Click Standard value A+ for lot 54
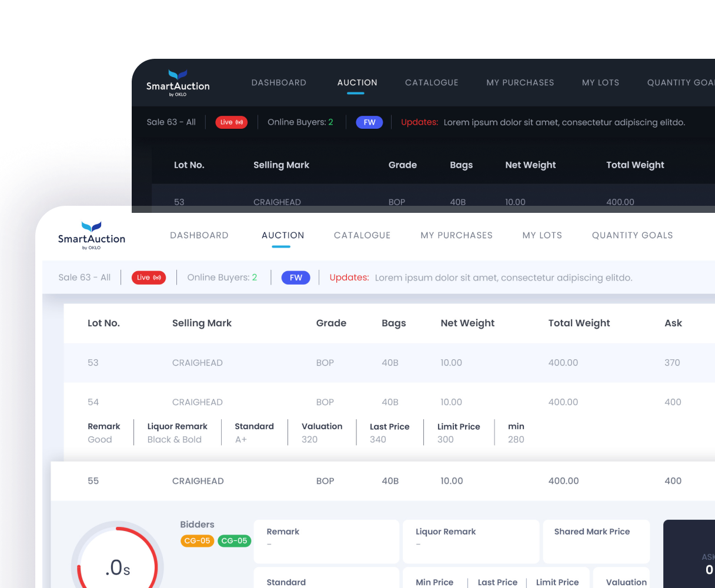 pos(241,440)
